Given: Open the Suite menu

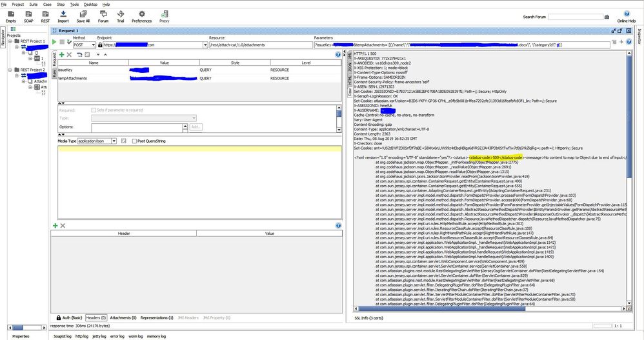Looking at the screenshot, I should (34, 4).
